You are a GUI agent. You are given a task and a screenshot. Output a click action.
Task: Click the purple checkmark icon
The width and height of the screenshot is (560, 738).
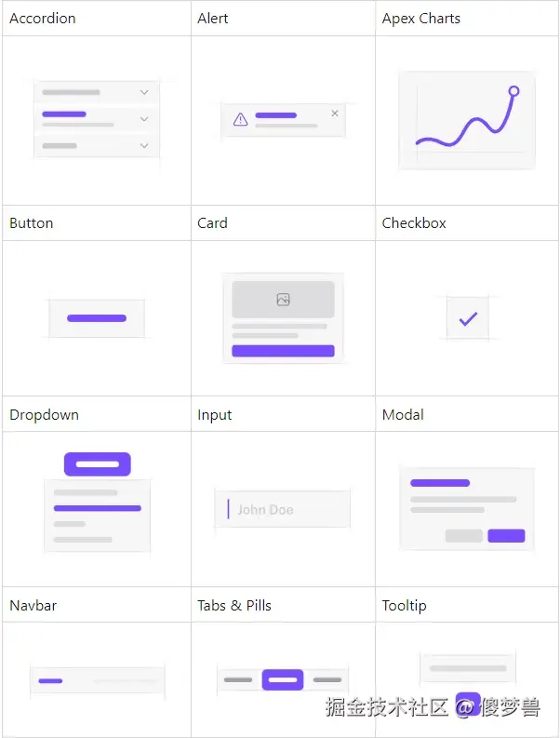pyautogui.click(x=468, y=318)
